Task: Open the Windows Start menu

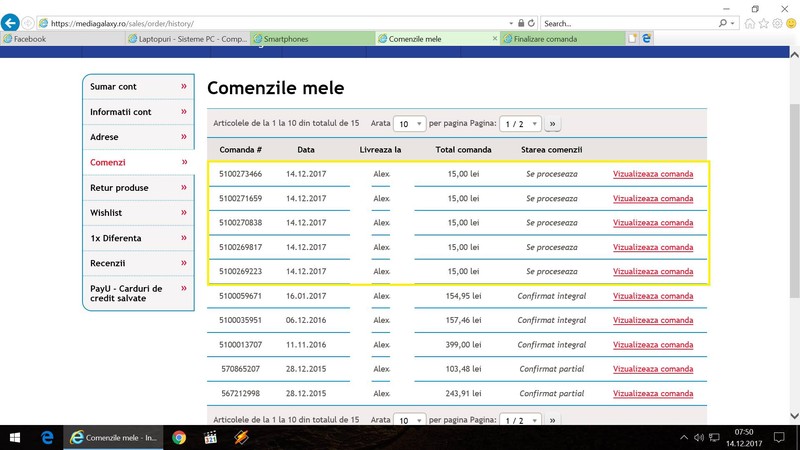Action: pyautogui.click(x=15, y=438)
